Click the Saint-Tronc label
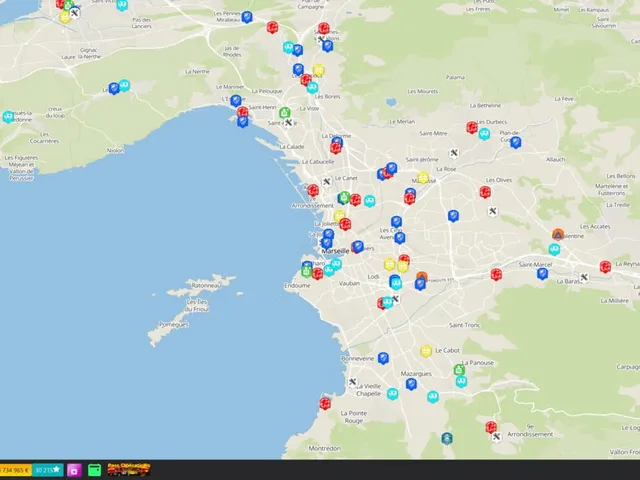 coord(464,325)
